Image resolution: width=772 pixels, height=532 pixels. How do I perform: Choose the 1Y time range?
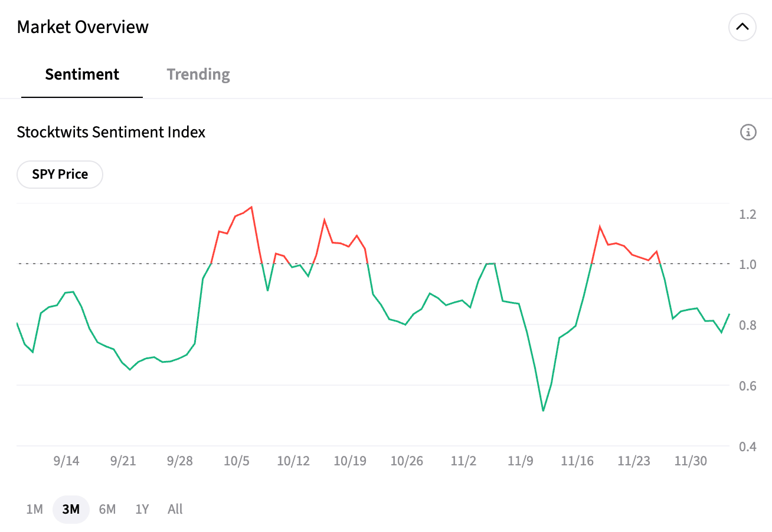pos(142,509)
